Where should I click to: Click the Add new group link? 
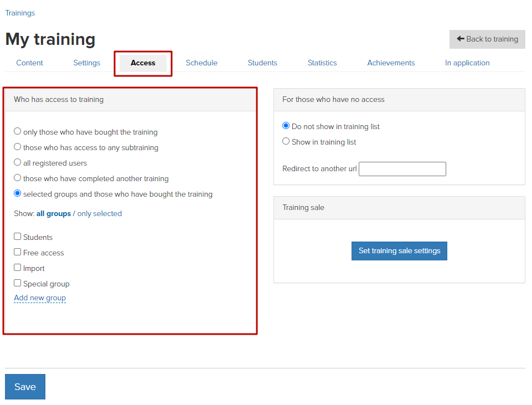coord(40,298)
